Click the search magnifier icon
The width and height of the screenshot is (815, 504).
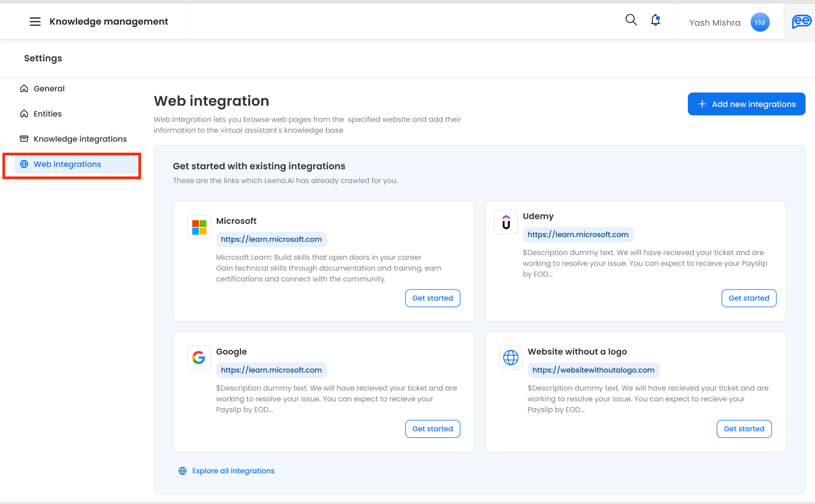[631, 20]
